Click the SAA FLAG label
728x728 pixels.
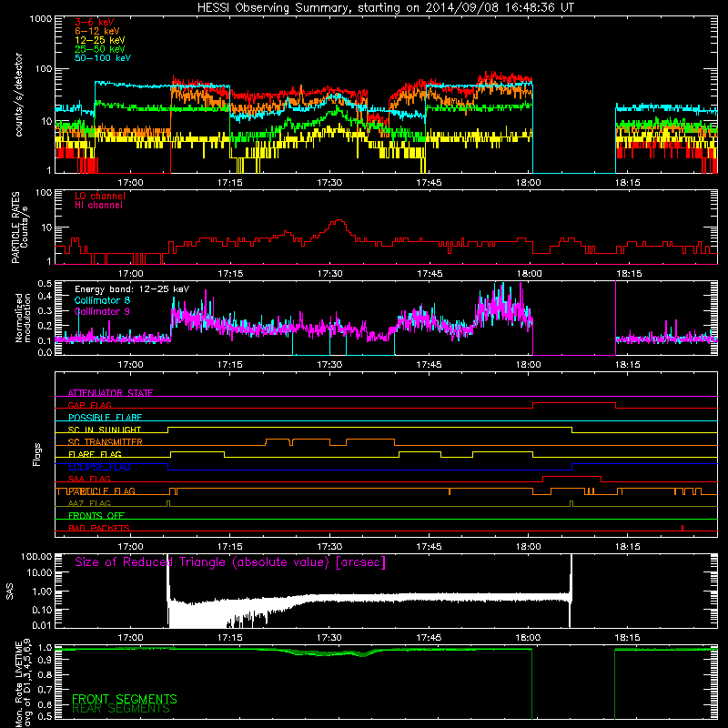coord(89,479)
